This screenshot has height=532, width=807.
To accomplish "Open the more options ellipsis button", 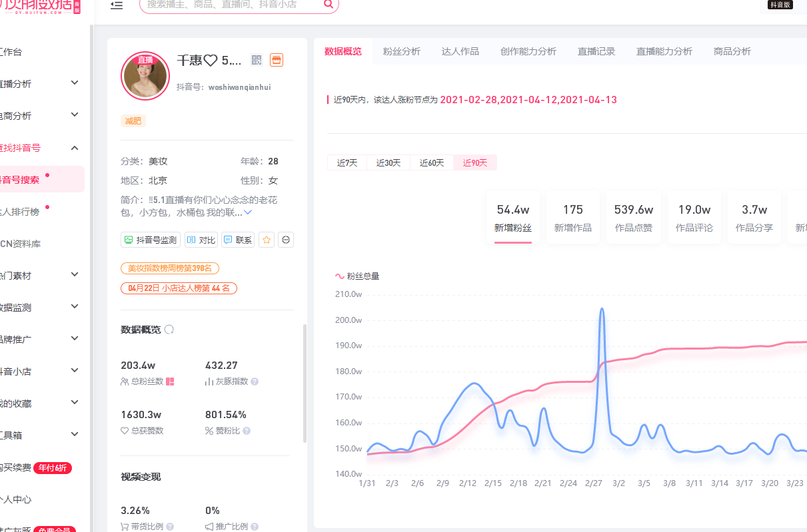I will point(286,240).
